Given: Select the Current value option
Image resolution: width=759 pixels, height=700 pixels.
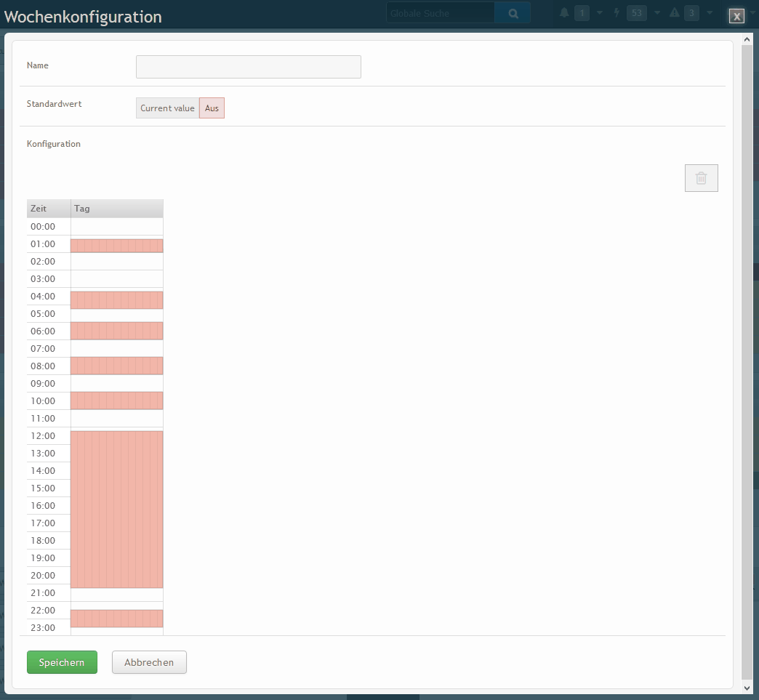Looking at the screenshot, I should point(167,108).
